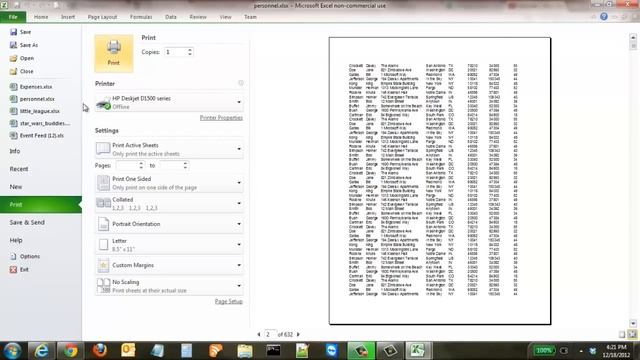Choose Save As in the sidebar
Image resolution: width=640 pixels, height=360 pixels.
24,45
